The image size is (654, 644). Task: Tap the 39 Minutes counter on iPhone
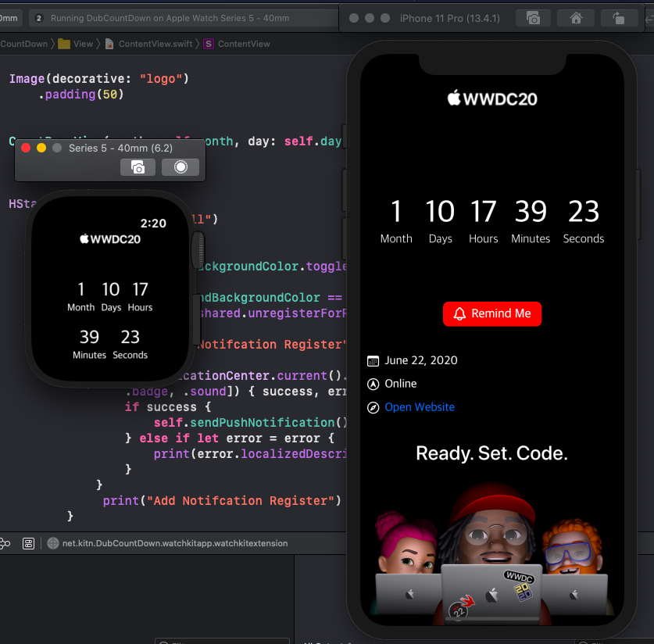[531, 221]
